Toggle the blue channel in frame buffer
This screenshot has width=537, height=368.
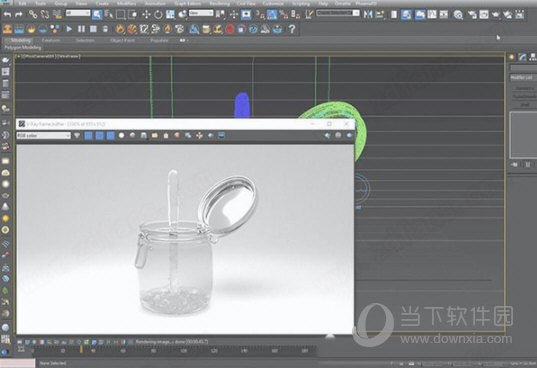coord(111,136)
